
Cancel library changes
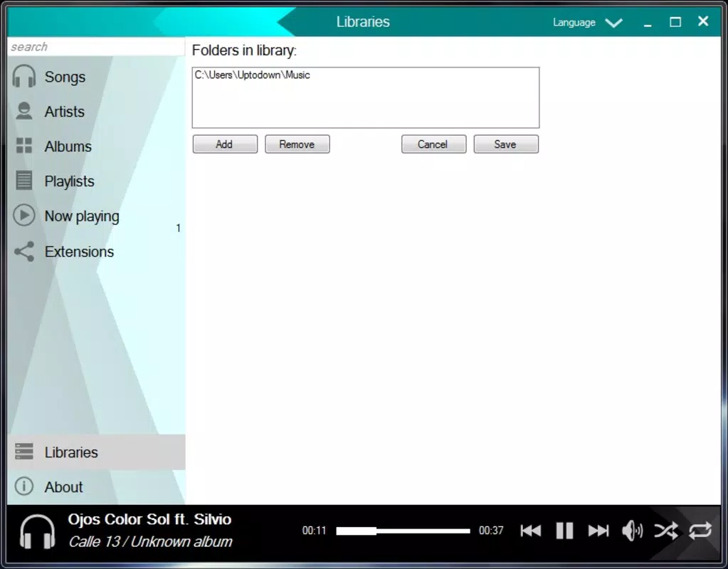coord(433,144)
